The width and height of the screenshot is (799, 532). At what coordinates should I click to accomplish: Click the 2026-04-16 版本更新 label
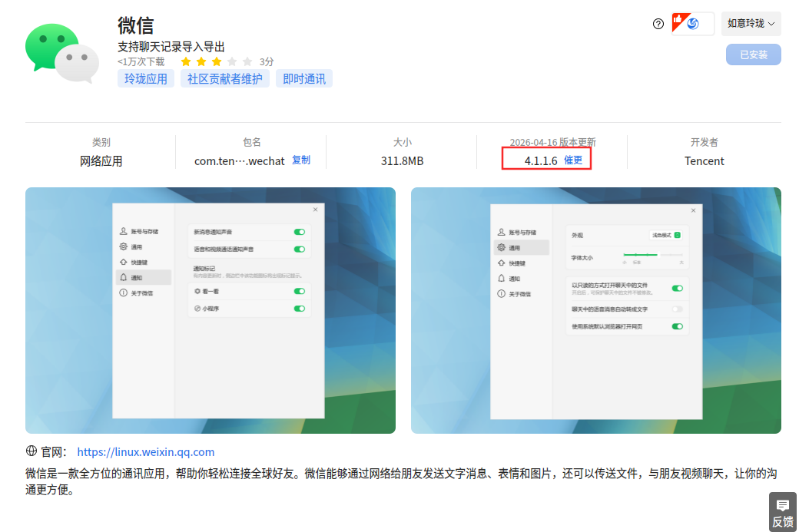pos(552,143)
